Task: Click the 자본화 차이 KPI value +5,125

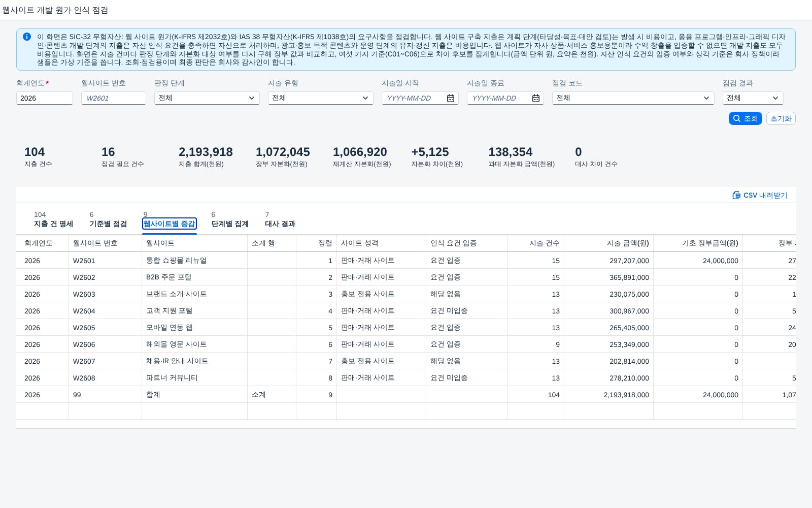Action: (x=430, y=152)
